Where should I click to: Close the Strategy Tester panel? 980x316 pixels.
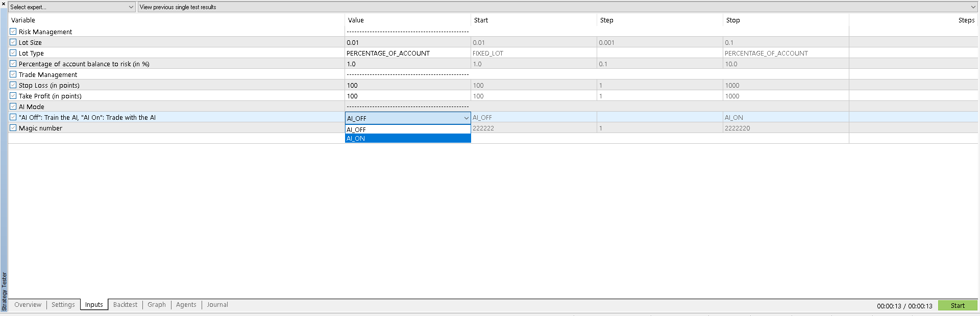tap(4, 4)
